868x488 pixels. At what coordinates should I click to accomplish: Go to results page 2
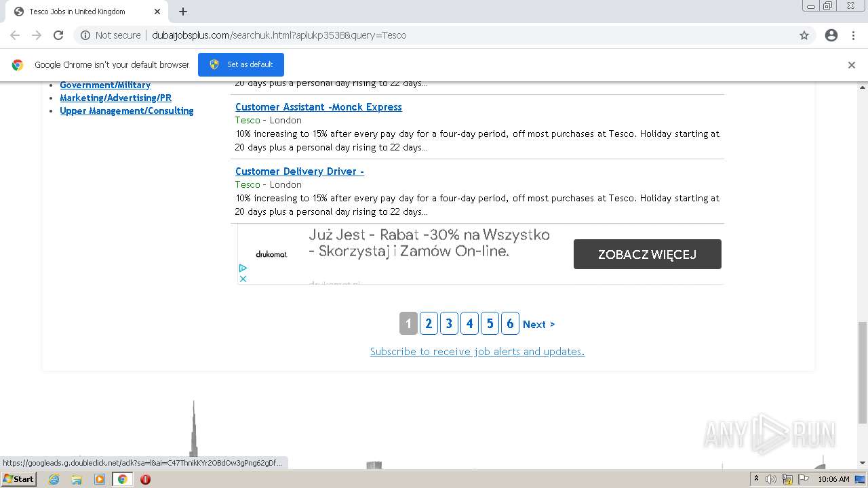(429, 324)
